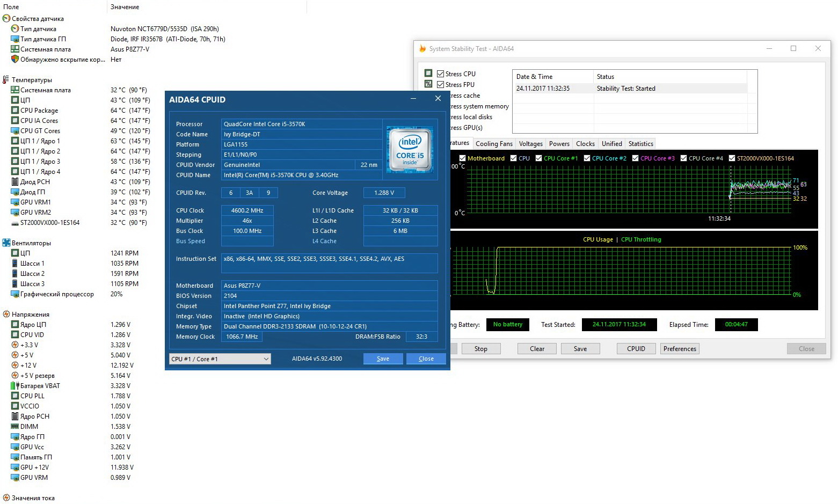Click the icon beside +3.3 V
Viewport: 838px width, 504px height.
[15, 345]
